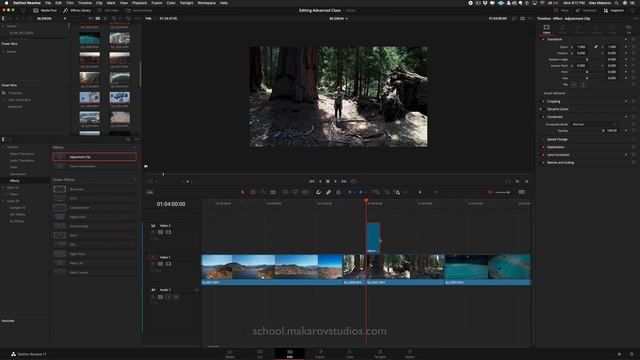Open the Lens Correction section in the Inspector

point(558,155)
